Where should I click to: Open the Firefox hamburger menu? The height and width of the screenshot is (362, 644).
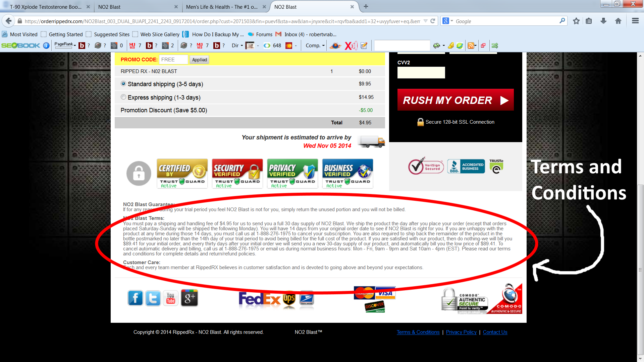coord(635,21)
